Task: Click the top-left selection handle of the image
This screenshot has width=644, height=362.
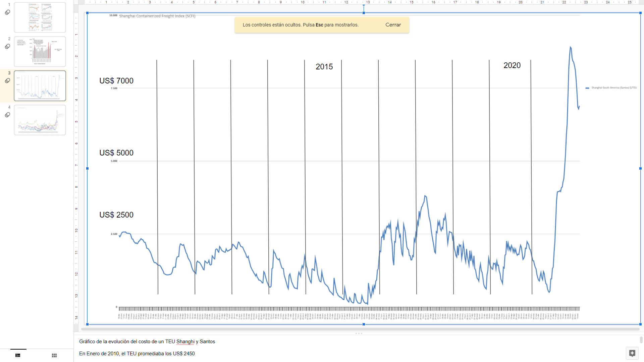Action: point(88,13)
